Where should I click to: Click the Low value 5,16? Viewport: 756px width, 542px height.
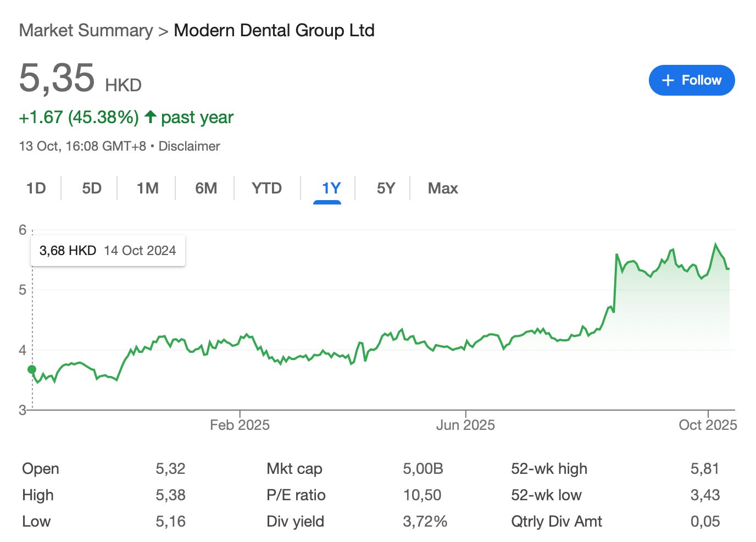pos(170,522)
